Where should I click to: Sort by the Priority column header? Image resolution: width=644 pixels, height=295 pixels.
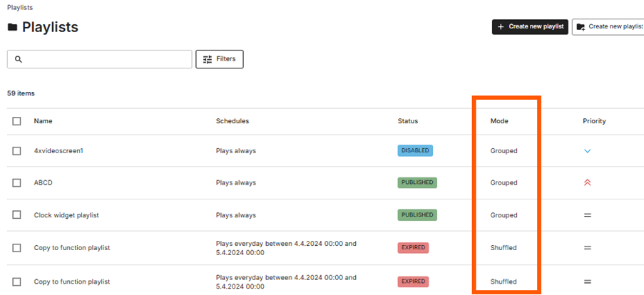click(594, 121)
